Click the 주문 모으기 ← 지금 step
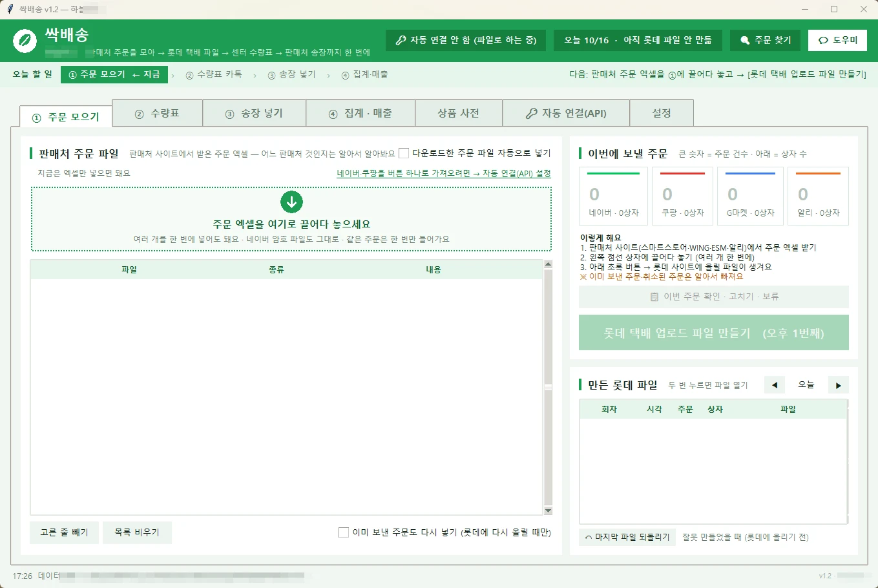878x588 pixels. [x=114, y=75]
